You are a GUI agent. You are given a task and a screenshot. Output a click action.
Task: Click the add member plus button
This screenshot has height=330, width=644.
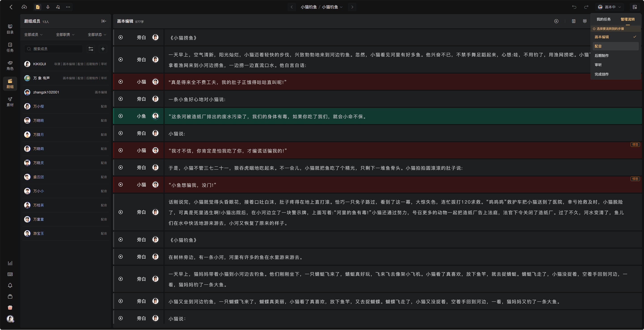click(x=103, y=49)
